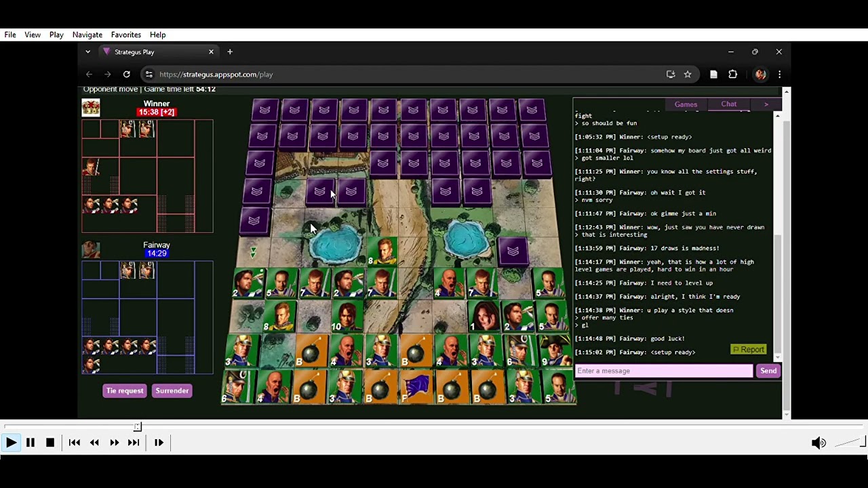Stop the video with the square stop icon

click(50, 443)
